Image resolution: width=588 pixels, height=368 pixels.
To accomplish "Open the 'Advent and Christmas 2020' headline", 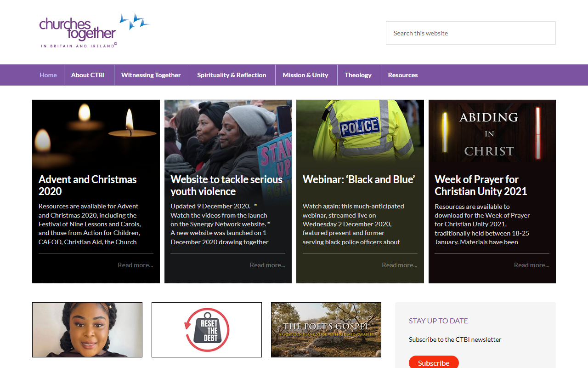I will click(x=88, y=185).
